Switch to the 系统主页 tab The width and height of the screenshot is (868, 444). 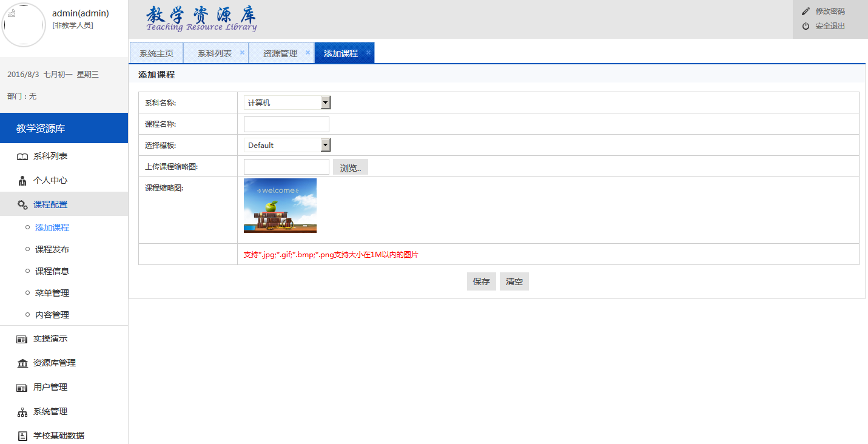156,53
